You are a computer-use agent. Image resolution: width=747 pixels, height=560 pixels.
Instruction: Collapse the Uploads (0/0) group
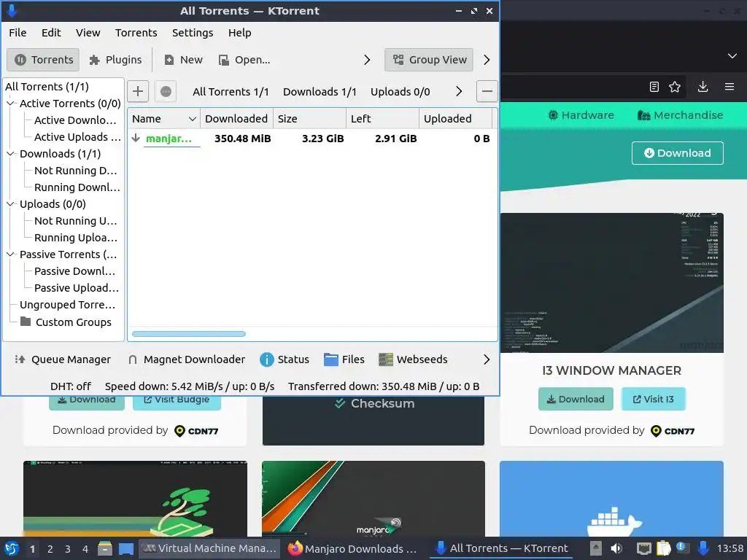[x=10, y=204]
